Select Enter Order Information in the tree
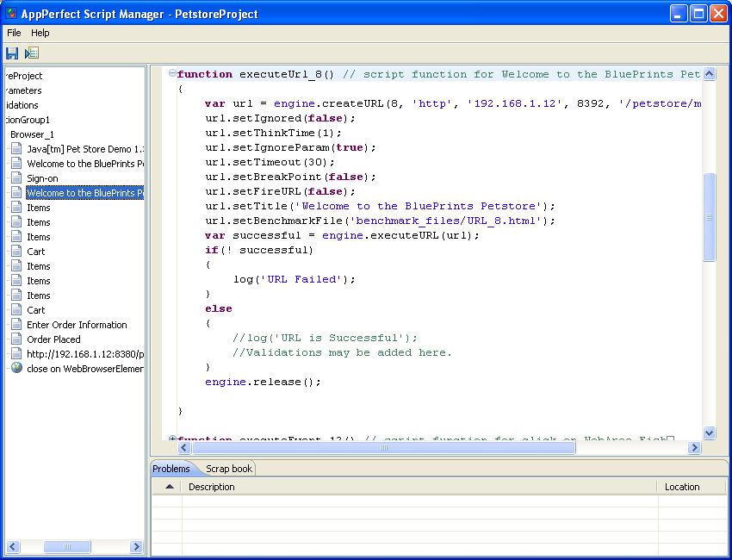 pyautogui.click(x=77, y=325)
